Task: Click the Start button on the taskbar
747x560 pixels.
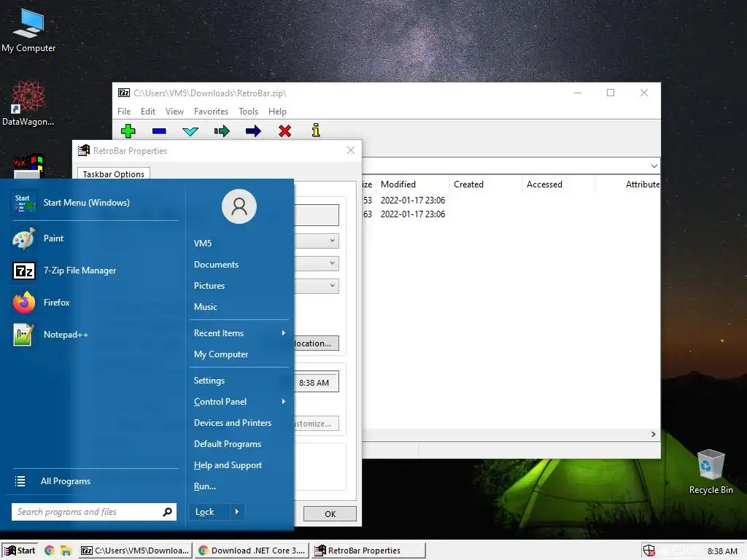Action: [20, 551]
